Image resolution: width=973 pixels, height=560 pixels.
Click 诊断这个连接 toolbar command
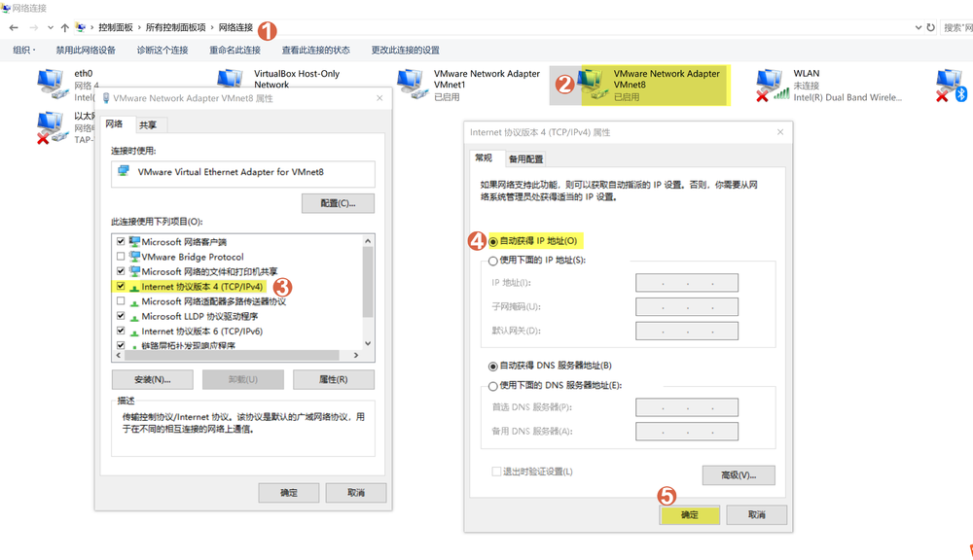[162, 51]
